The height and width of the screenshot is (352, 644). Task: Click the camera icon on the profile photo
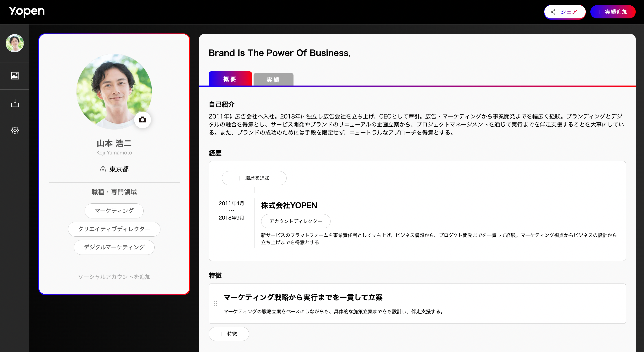click(x=143, y=120)
